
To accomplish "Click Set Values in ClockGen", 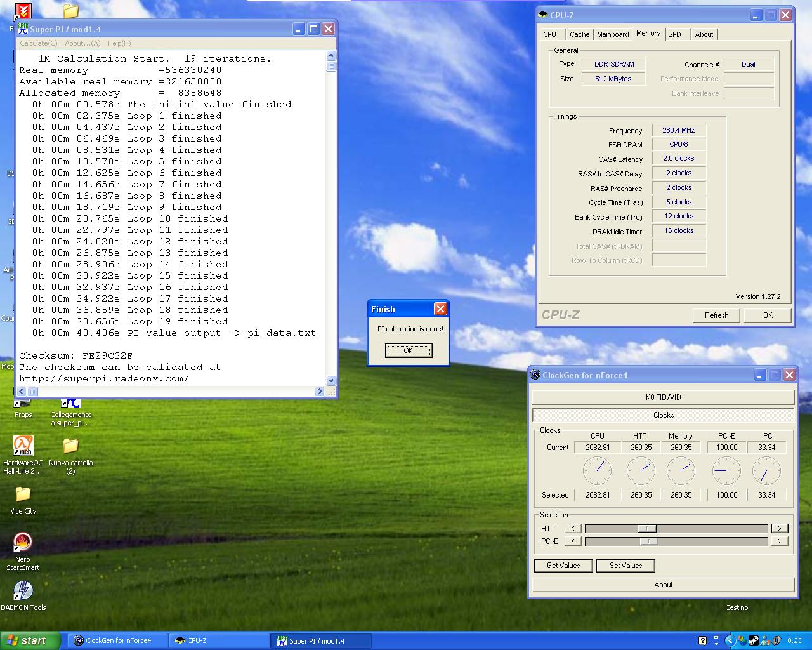I will pyautogui.click(x=625, y=566).
